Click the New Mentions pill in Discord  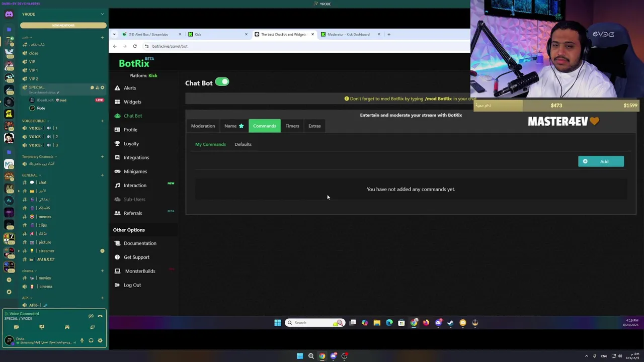[63, 25]
